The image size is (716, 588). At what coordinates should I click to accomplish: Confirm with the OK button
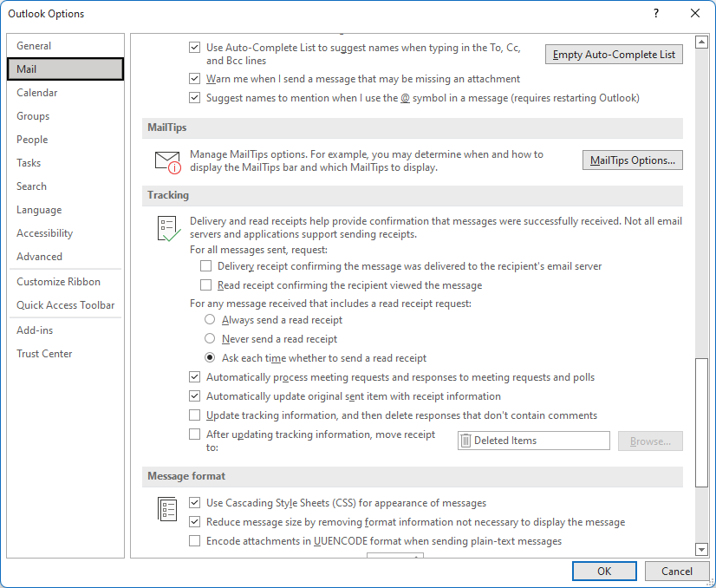click(604, 572)
